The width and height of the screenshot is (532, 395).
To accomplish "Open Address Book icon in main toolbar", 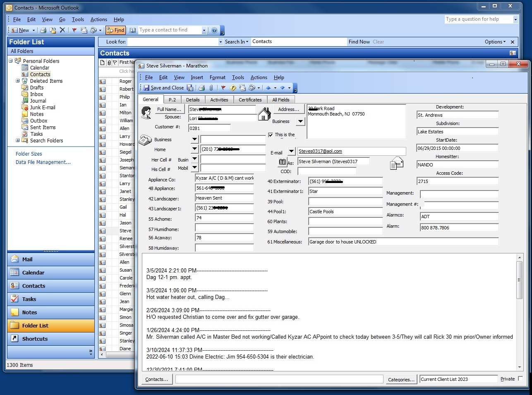I will (132, 30).
